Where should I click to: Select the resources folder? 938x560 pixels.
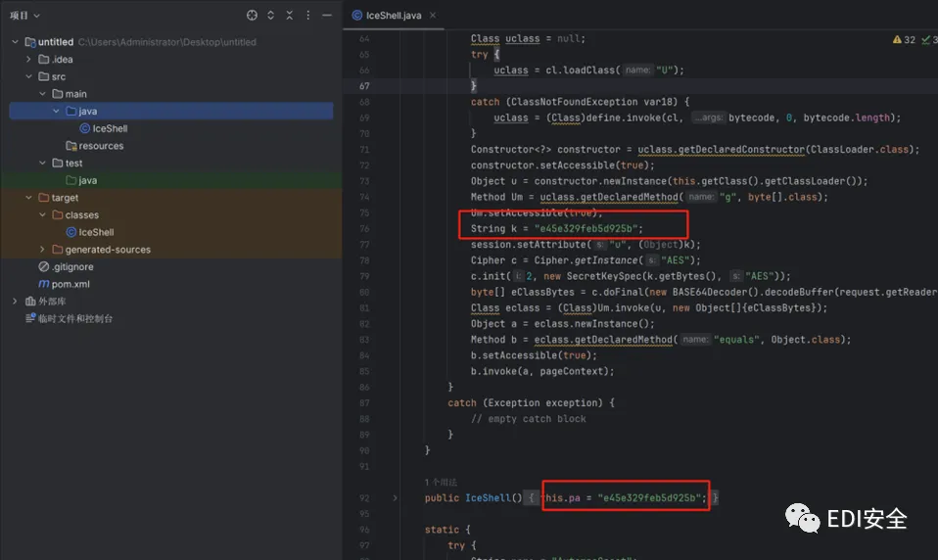point(95,146)
